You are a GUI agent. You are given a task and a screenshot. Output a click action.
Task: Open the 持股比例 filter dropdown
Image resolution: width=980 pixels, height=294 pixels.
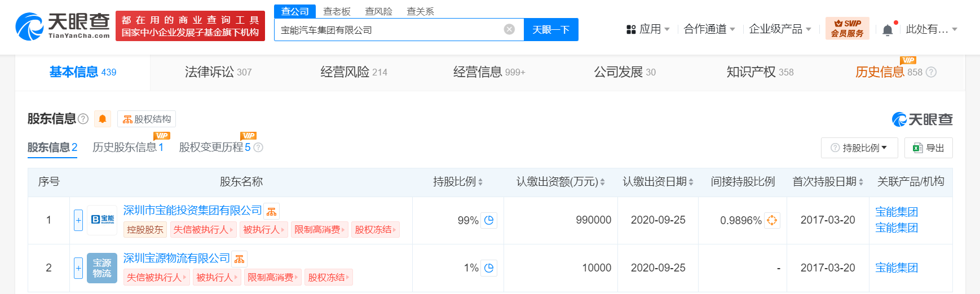point(859,148)
